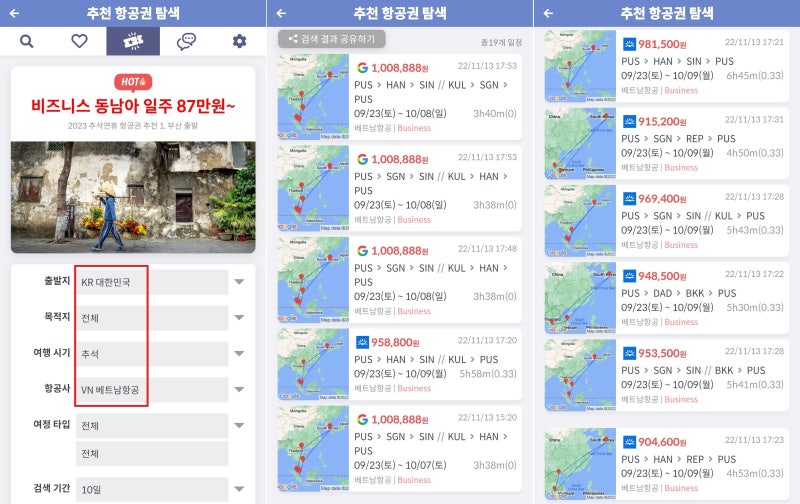Expand the 검색 기간 10일 dropdown
Image resolution: width=800 pixels, height=504 pixels.
(239, 489)
